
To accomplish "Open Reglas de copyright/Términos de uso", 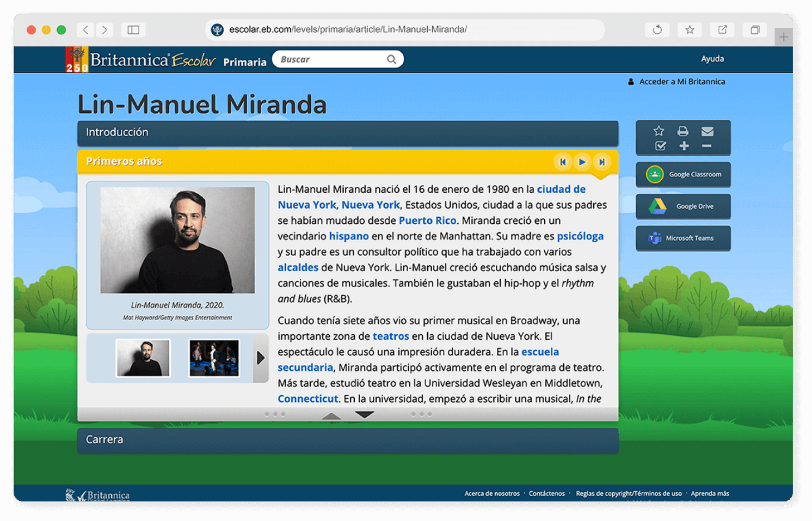I will coord(629,494).
